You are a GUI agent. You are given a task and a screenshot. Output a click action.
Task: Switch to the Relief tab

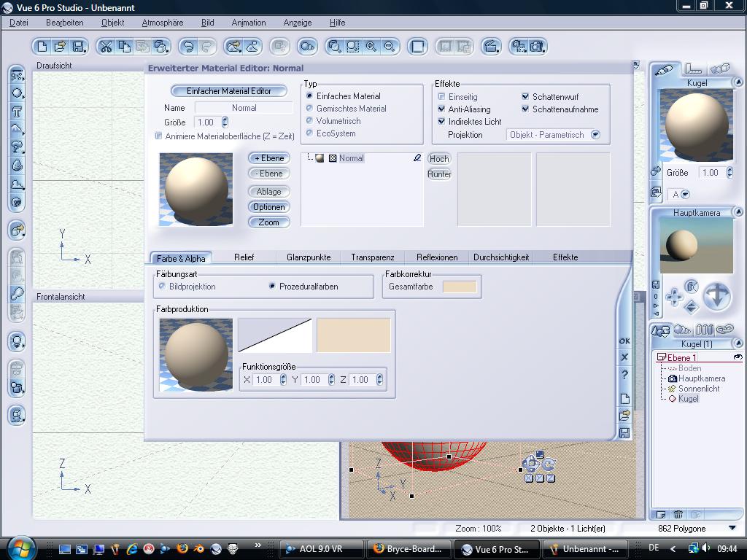244,257
